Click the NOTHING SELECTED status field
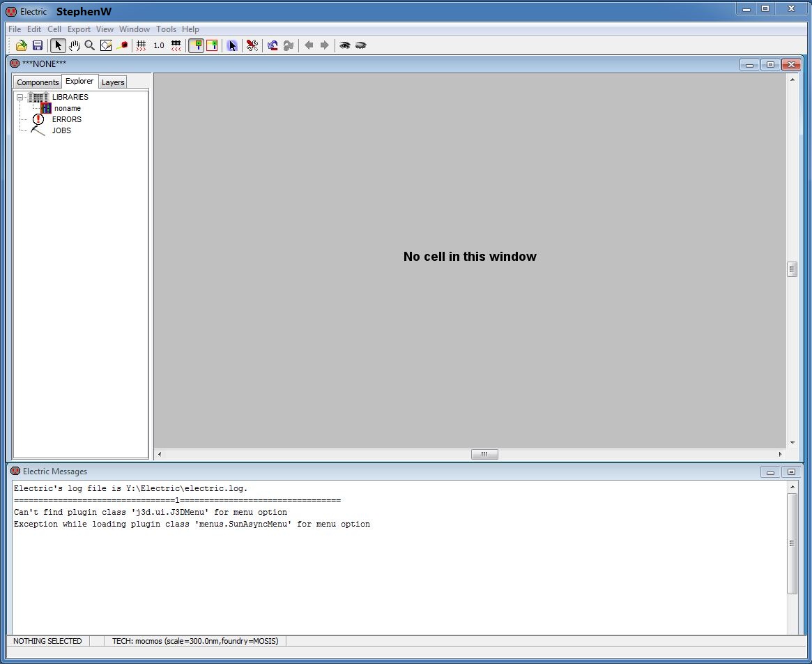812x664 pixels. pos(47,641)
